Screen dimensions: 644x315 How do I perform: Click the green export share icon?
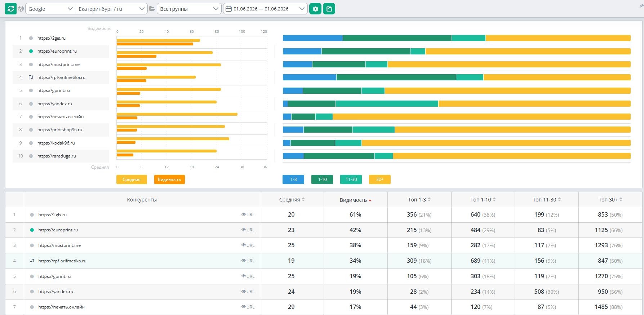tap(329, 9)
